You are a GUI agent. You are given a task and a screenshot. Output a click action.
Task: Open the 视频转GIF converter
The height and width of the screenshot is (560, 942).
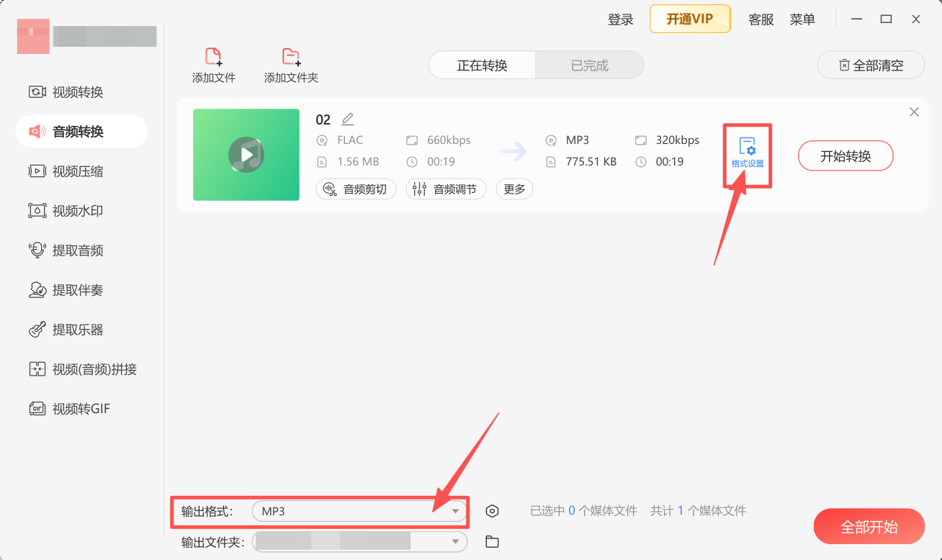pyautogui.click(x=81, y=408)
